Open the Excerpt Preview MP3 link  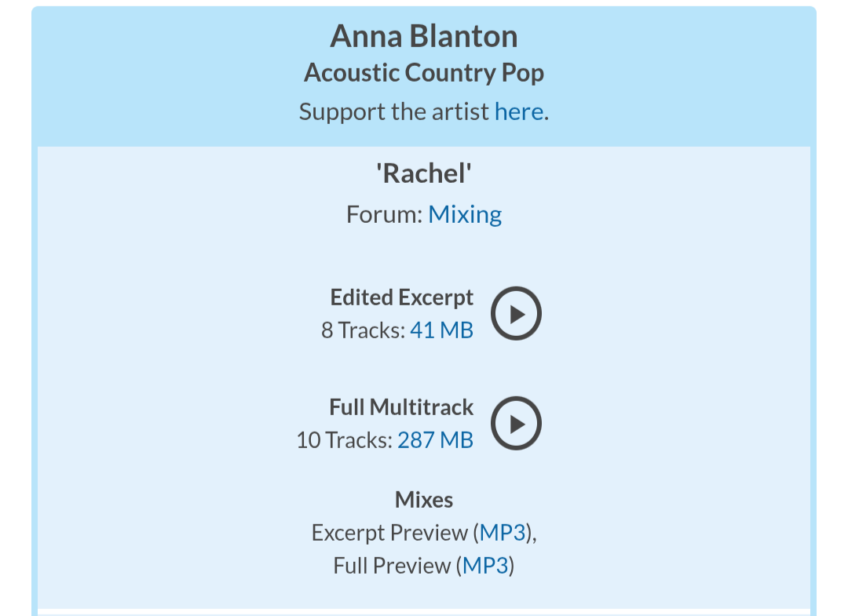503,533
